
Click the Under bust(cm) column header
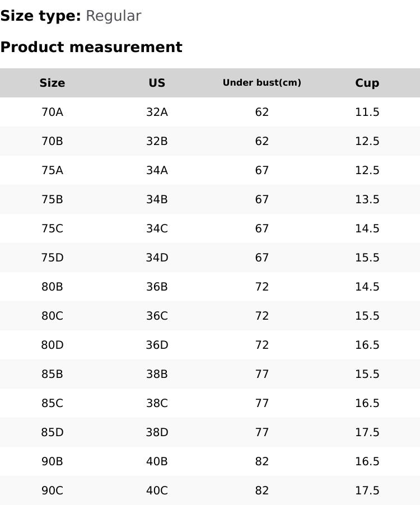[x=262, y=83]
